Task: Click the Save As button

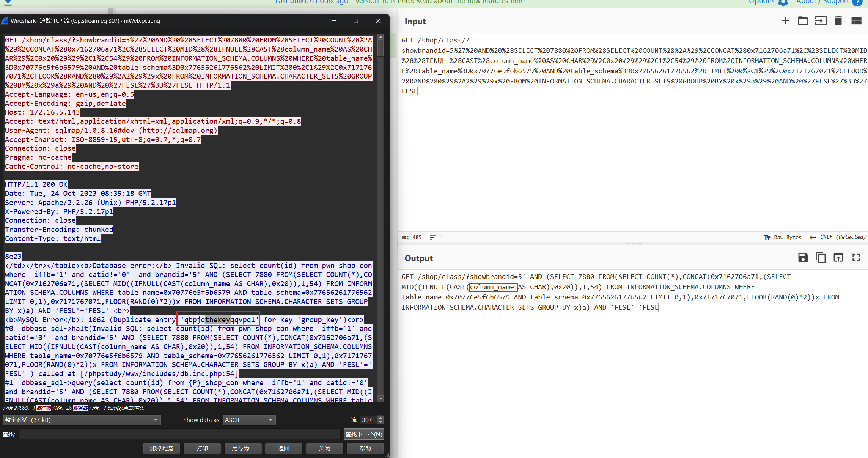Action: 243,449
